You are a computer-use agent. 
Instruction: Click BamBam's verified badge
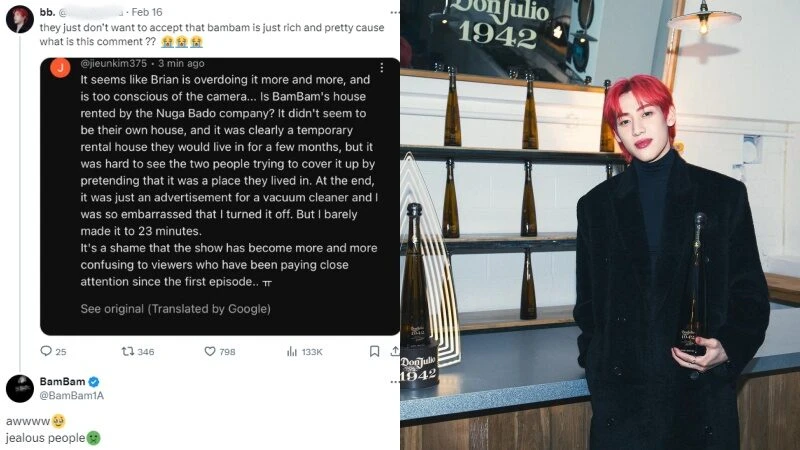(94, 382)
